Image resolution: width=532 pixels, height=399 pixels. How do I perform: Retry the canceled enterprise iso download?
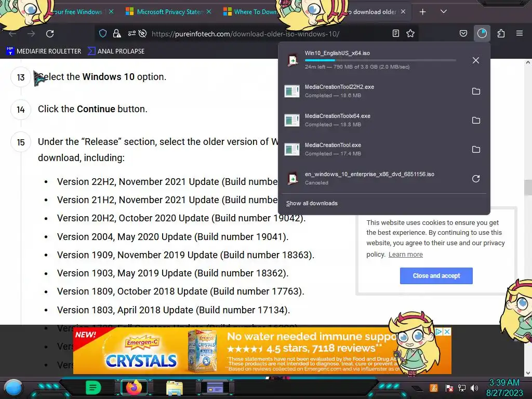point(476,179)
